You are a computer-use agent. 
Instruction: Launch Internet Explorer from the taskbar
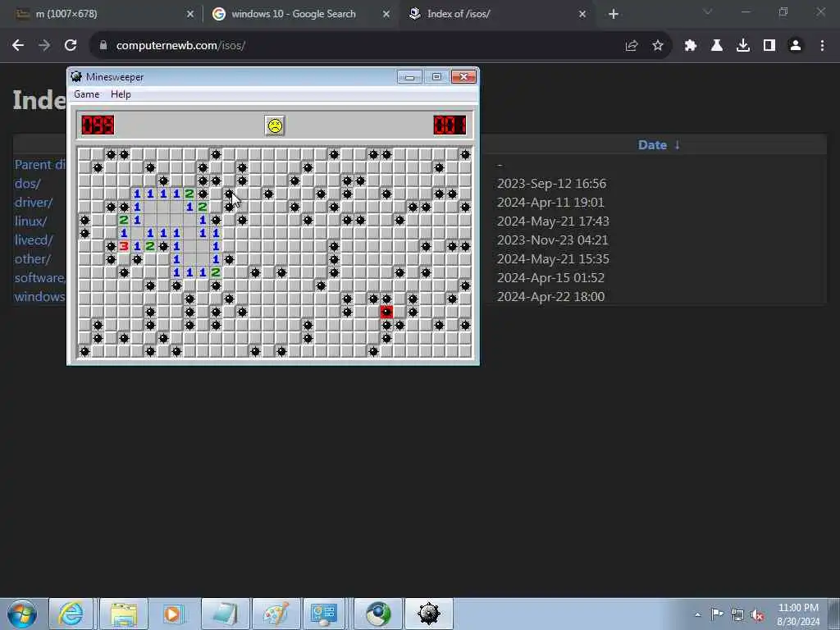pos(71,614)
